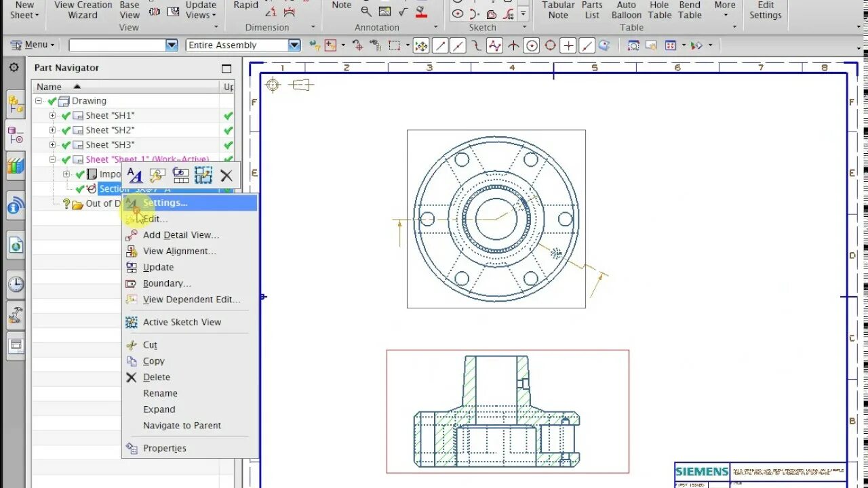
Task: Click the highlighted Settings... context menu entry
Action: click(190, 203)
